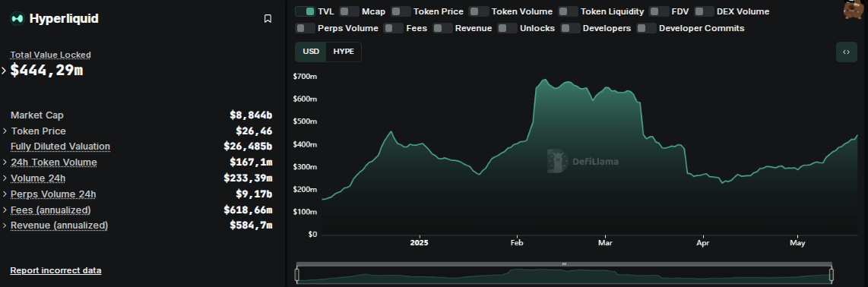Image resolution: width=868 pixels, height=287 pixels.
Task: Click the right handle of range slider
Action: (x=832, y=275)
